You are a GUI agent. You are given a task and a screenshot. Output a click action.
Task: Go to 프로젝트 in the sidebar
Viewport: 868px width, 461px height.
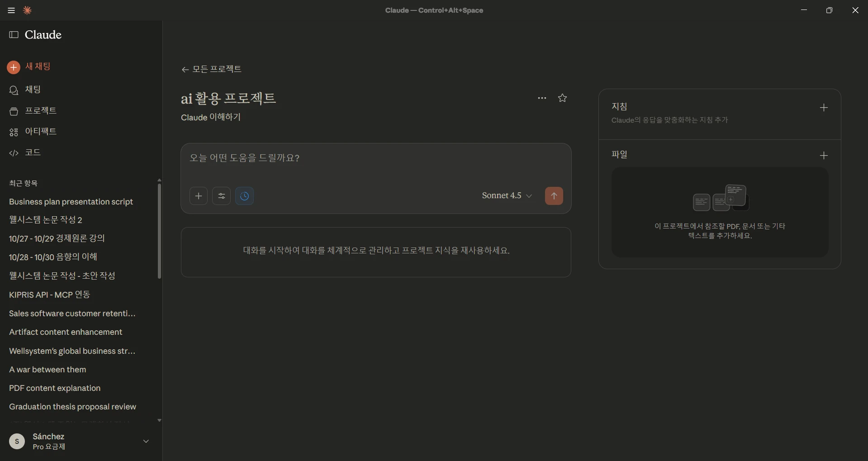pos(40,111)
